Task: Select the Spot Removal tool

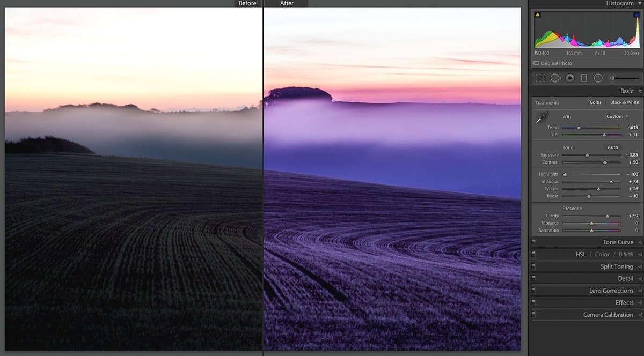Action: [x=555, y=78]
